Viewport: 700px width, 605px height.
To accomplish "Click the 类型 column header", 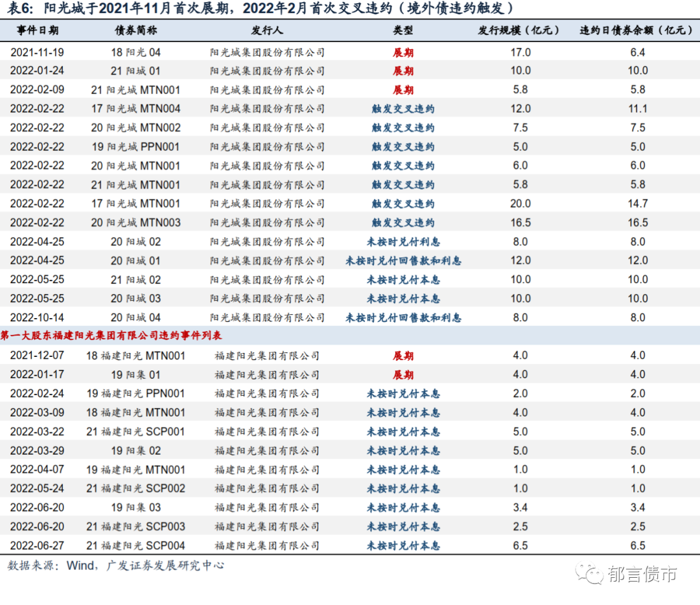I will (402, 30).
